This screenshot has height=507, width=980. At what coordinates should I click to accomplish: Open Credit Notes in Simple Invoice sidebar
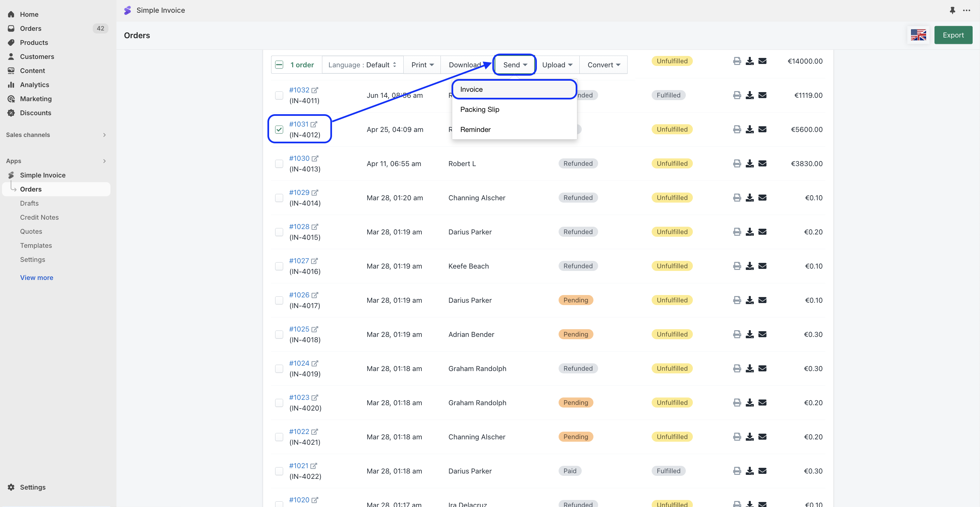point(39,217)
